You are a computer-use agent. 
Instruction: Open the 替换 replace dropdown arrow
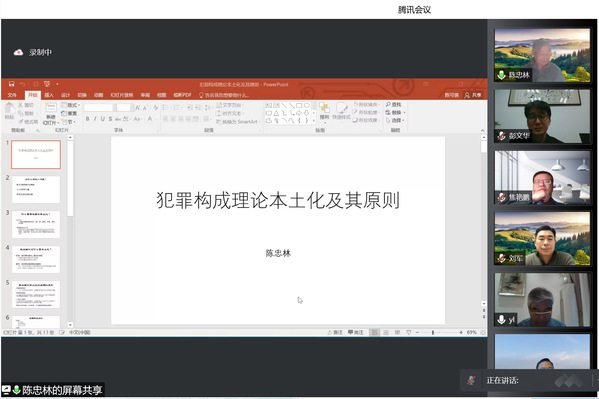pyautogui.click(x=404, y=112)
